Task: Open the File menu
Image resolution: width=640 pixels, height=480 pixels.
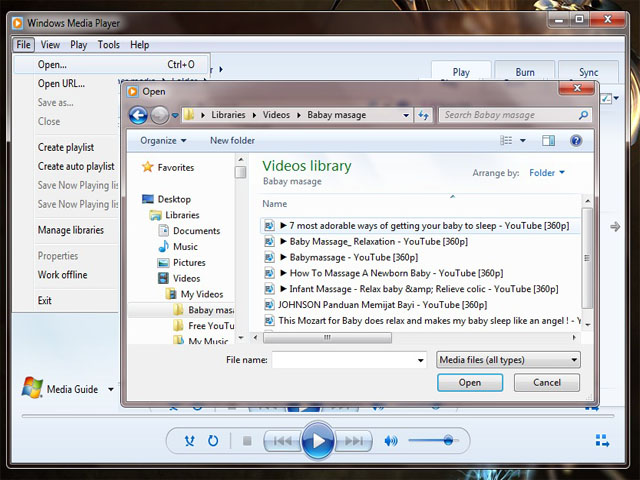Action: point(23,44)
